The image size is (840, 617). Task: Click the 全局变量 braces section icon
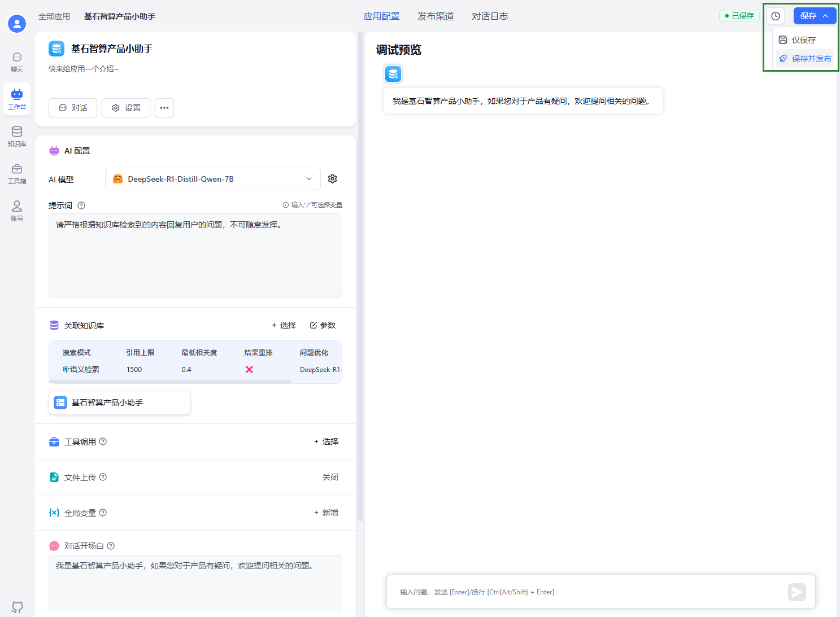coord(54,513)
